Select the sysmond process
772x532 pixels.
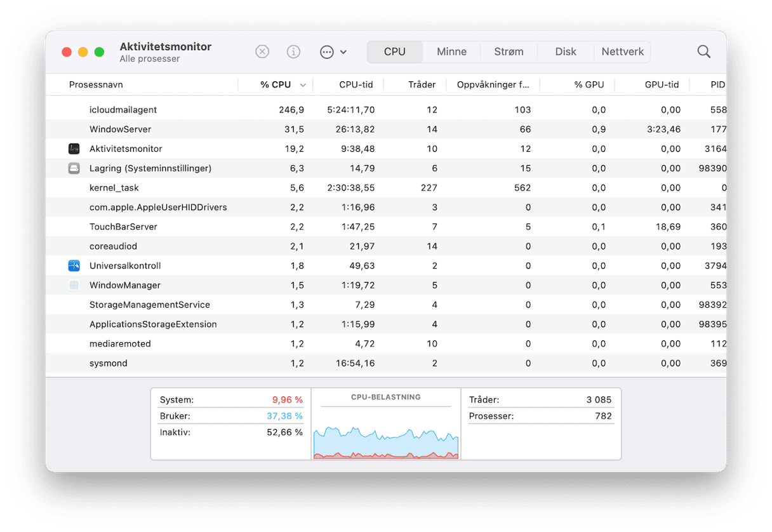pyautogui.click(x=386, y=363)
